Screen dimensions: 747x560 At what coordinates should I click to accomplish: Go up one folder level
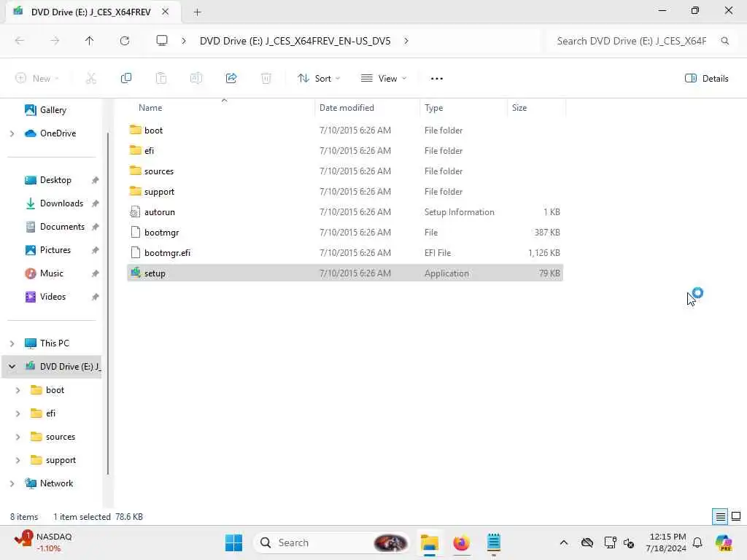(x=89, y=41)
